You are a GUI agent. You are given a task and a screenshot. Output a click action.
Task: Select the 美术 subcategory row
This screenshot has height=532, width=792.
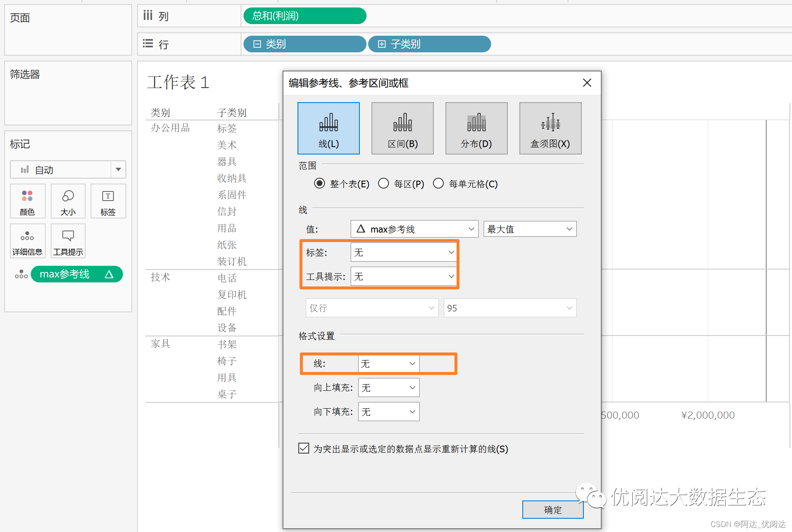pyautogui.click(x=227, y=145)
